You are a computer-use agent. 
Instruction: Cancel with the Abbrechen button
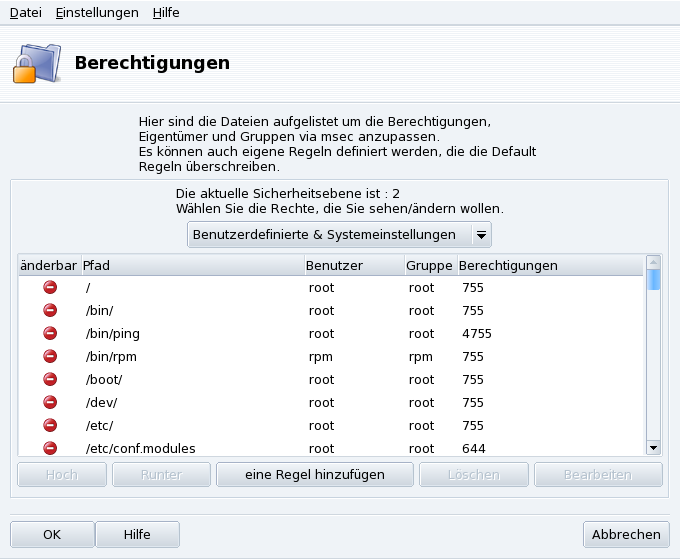(x=626, y=534)
